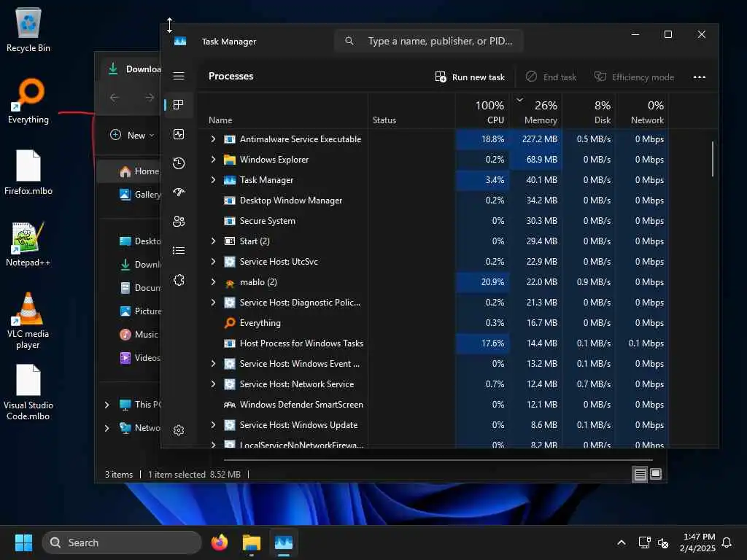Open App history page in Task Manager
Screen dimensions: 747x560
pyautogui.click(x=179, y=163)
